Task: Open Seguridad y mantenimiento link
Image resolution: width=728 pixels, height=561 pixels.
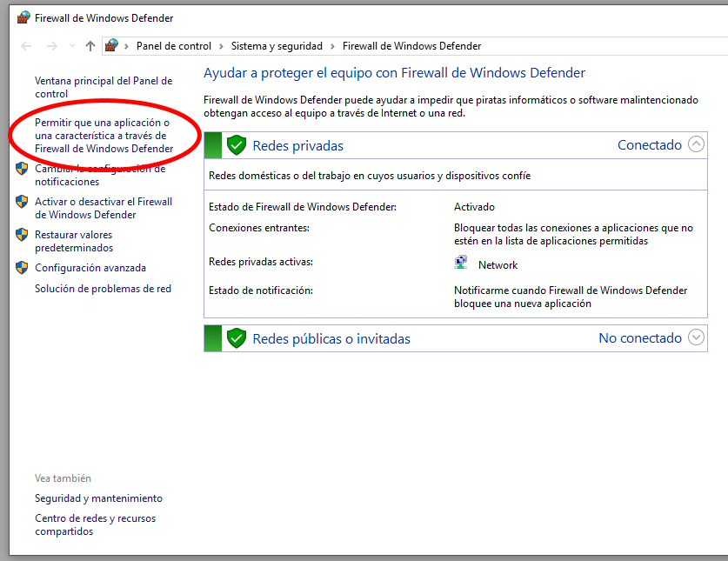Action: [x=98, y=498]
